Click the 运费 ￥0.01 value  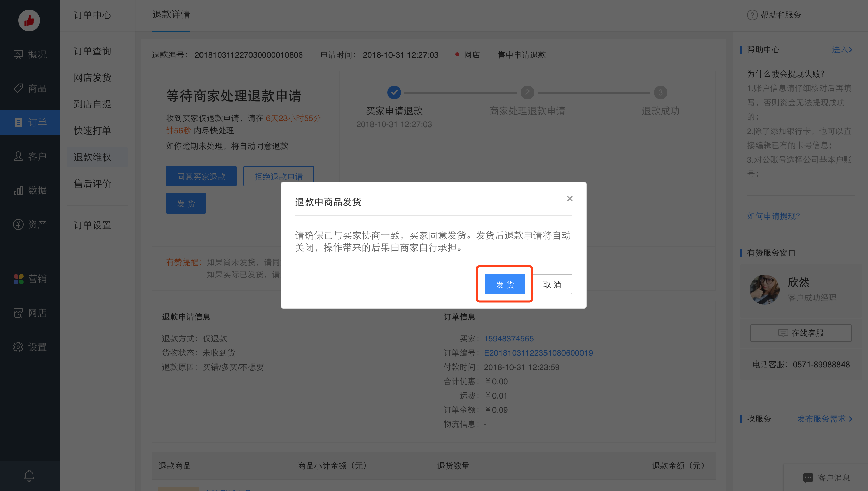(x=496, y=396)
